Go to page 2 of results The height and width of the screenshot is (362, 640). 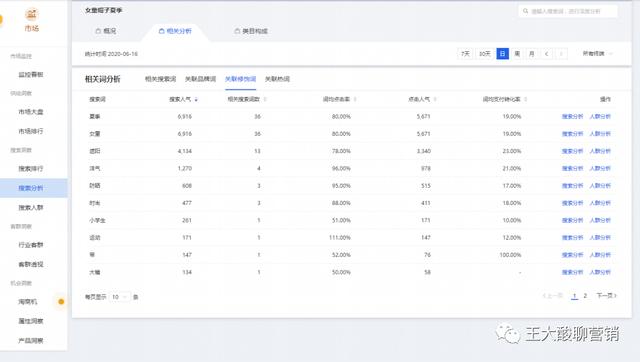point(585,295)
